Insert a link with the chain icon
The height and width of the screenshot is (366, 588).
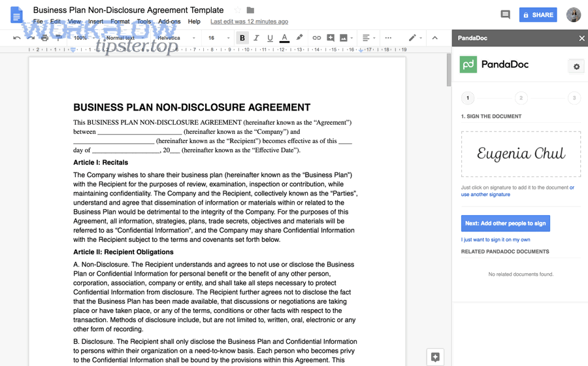[317, 38]
